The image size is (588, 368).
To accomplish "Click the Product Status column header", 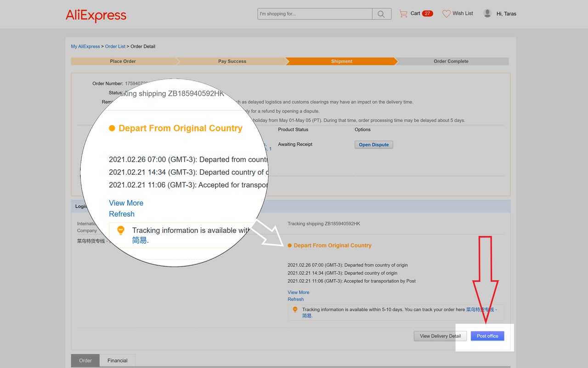I will (293, 130).
